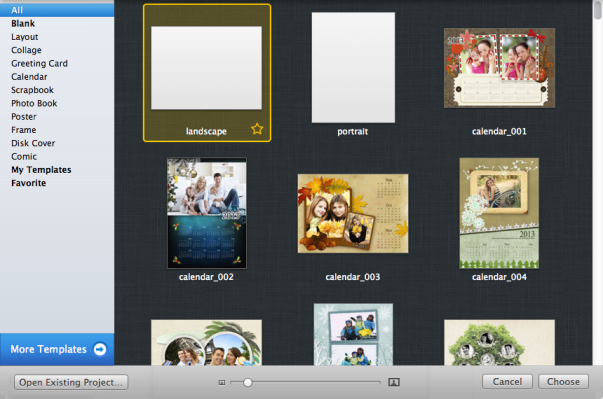The width and height of the screenshot is (603, 399).
Task: Select the calendar_003 template thumbnail
Action: (x=353, y=213)
